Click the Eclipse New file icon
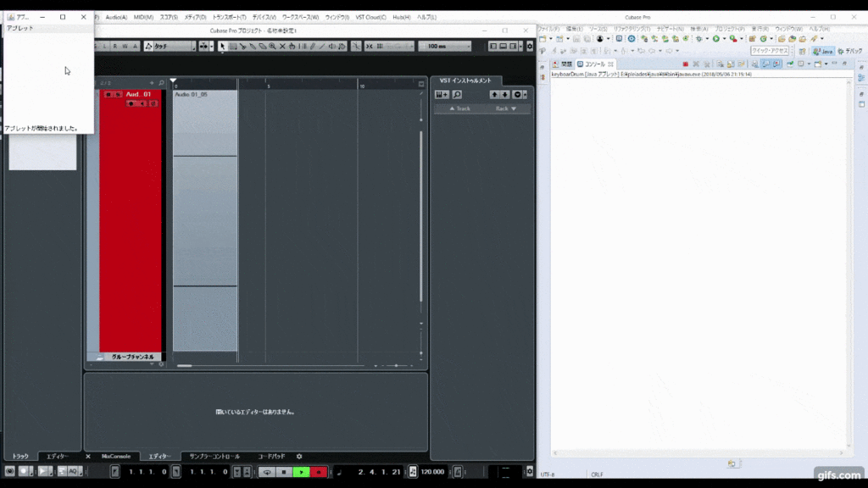The width and height of the screenshot is (868, 488). [x=543, y=39]
